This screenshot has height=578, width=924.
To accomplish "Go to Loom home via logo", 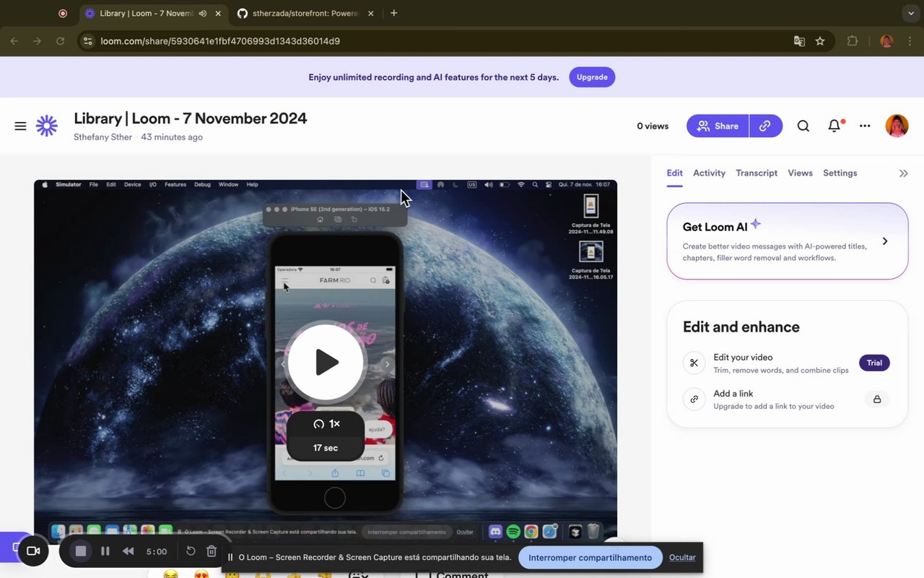I will click(x=47, y=126).
